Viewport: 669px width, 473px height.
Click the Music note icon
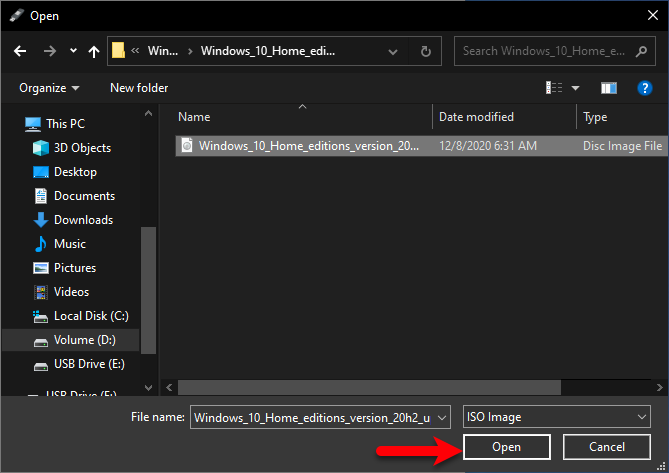(x=41, y=244)
